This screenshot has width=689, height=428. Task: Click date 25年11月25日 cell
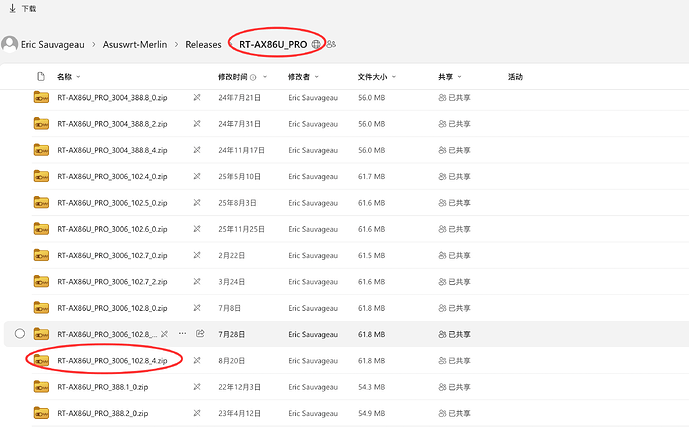(x=241, y=229)
